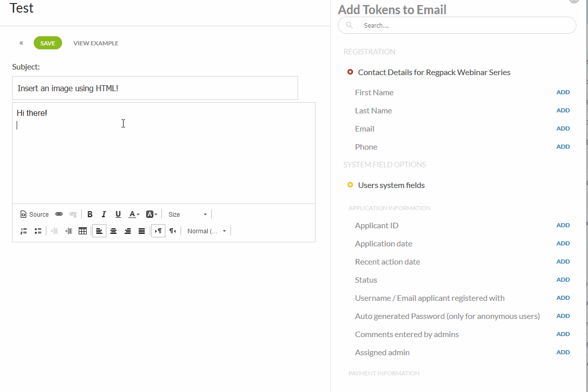Click the Source view button
Screen dimensions: 588x392
(34, 215)
